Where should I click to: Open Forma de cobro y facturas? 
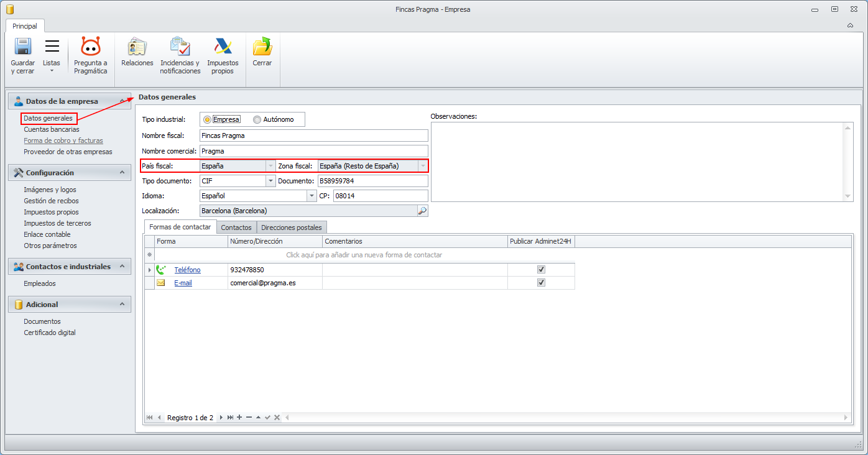tap(63, 140)
